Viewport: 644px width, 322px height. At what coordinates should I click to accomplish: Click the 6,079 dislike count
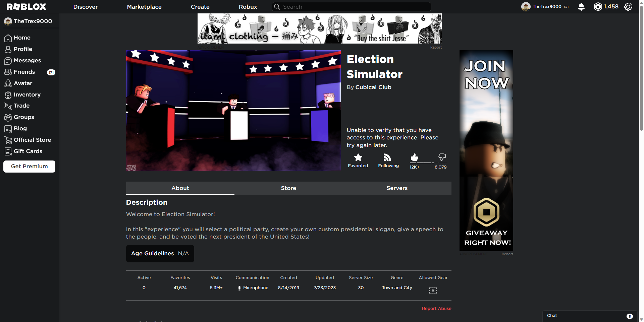[x=440, y=167]
